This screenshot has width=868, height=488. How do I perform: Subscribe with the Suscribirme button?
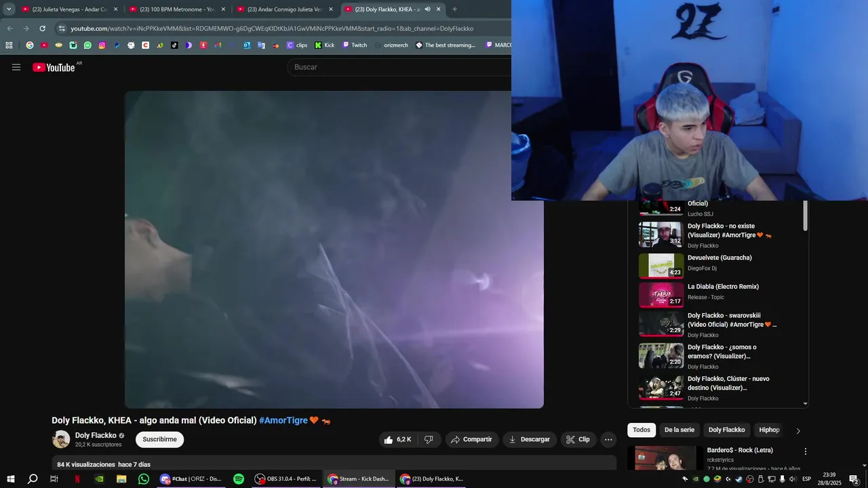pos(159,439)
